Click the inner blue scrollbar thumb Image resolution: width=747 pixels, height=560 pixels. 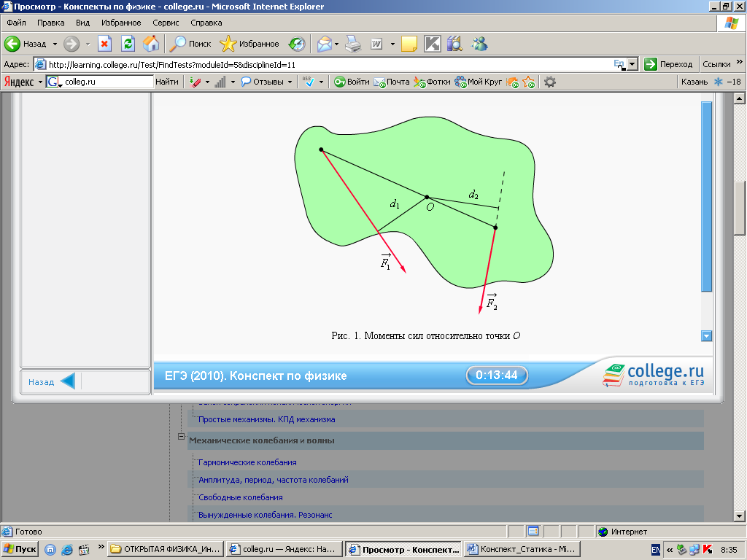706,196
